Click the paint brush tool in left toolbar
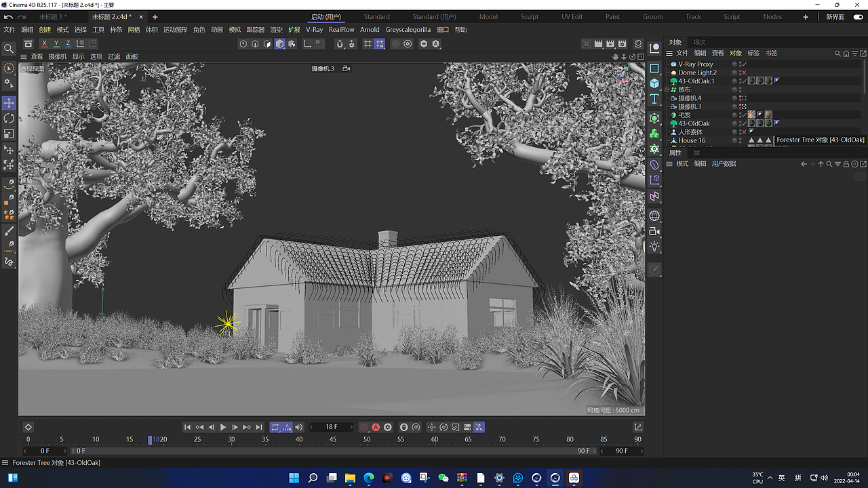 pyautogui.click(x=9, y=231)
